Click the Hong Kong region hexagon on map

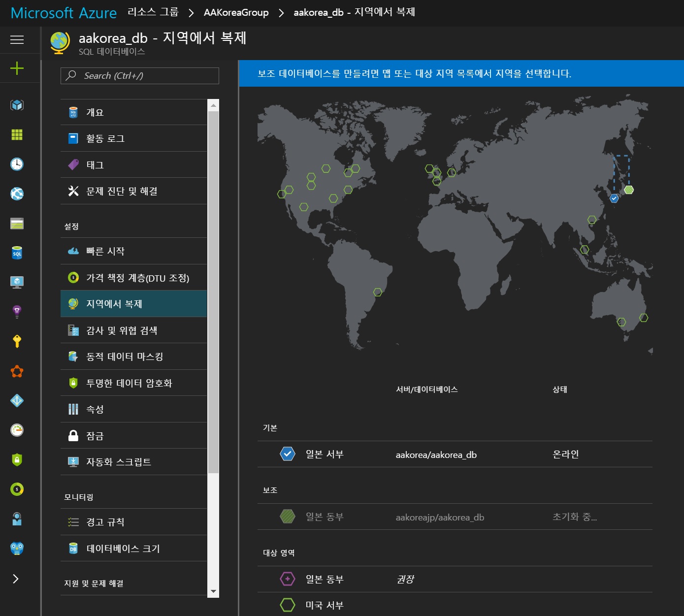click(x=592, y=220)
